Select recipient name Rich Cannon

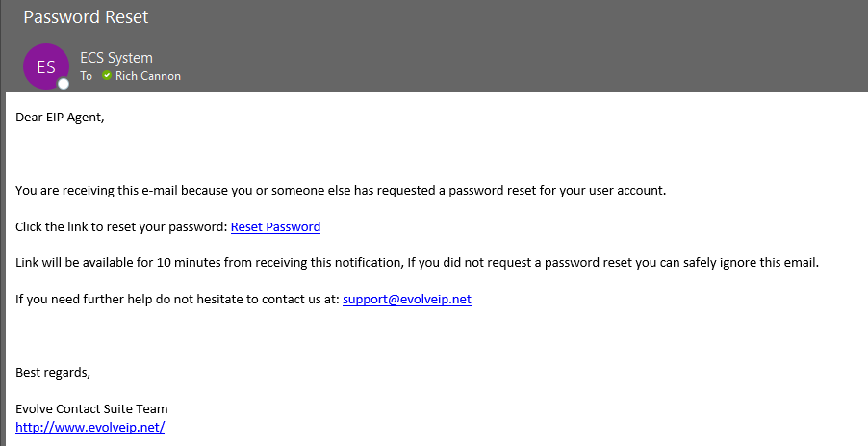(148, 76)
